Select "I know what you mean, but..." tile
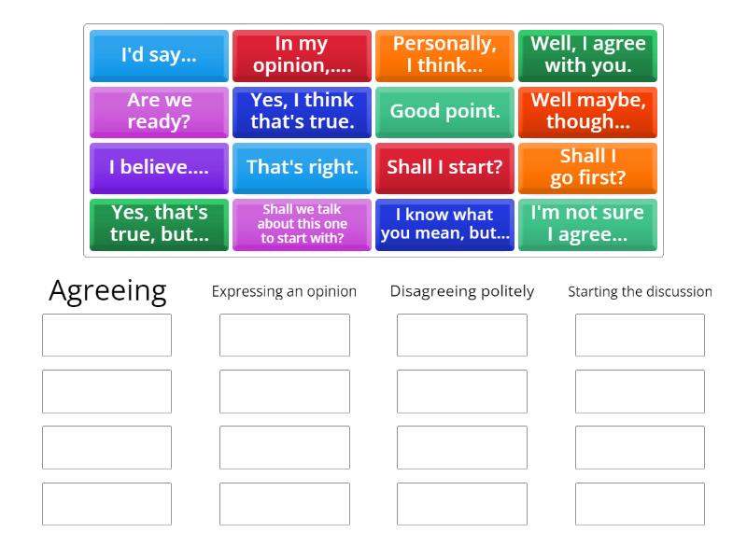 [x=444, y=225]
